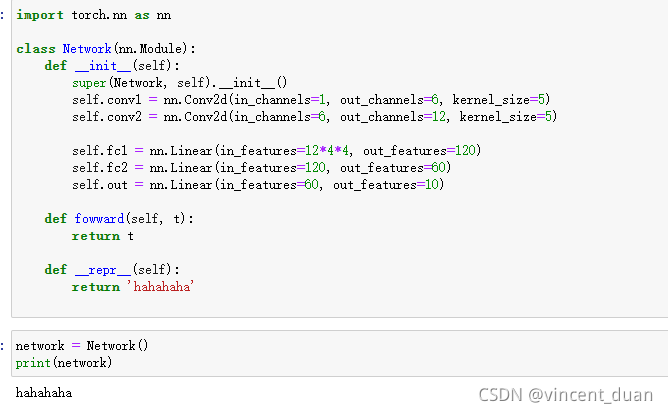Click the self.conv1 Conv2d definition line
This screenshot has width=668, height=413.
click(311, 100)
